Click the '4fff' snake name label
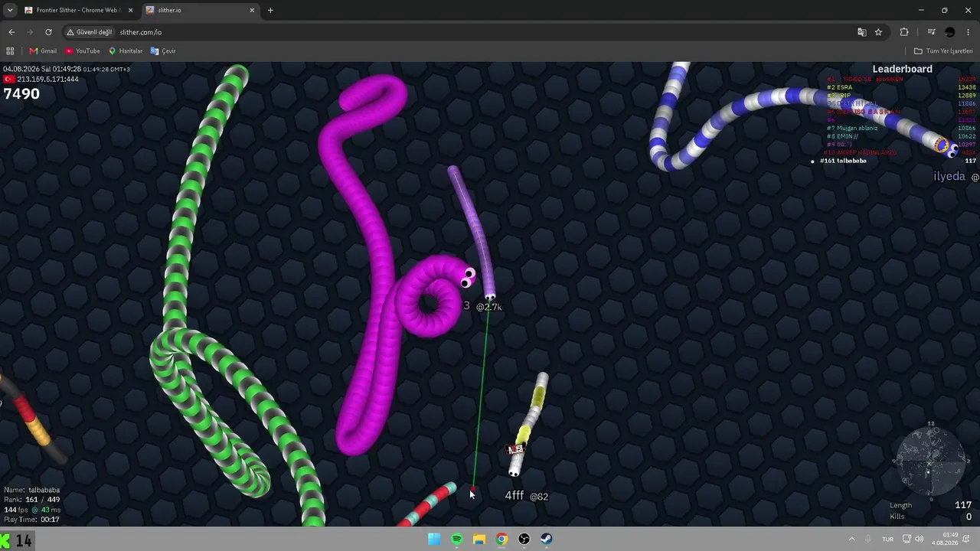Screen dimensions: 980x551 coord(514,496)
